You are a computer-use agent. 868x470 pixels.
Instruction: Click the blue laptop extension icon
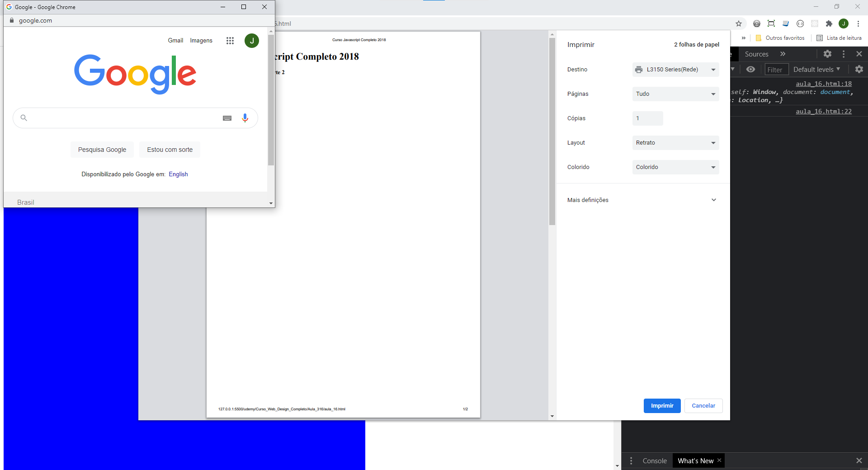click(x=786, y=23)
